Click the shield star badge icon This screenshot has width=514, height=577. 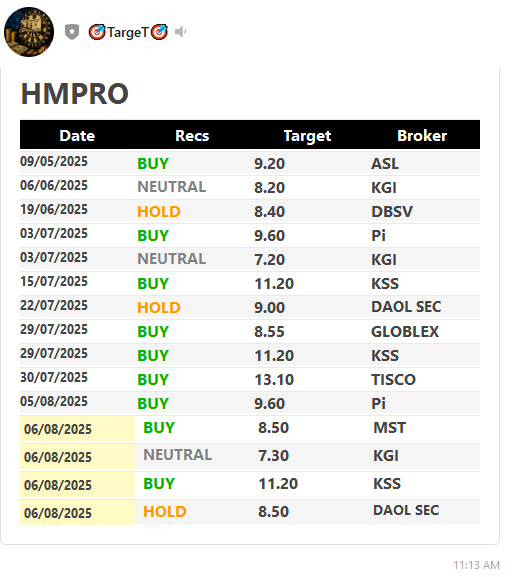click(x=72, y=32)
